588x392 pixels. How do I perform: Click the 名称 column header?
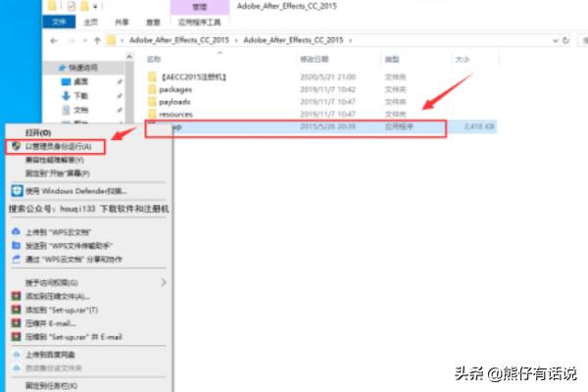pyautogui.click(x=154, y=59)
